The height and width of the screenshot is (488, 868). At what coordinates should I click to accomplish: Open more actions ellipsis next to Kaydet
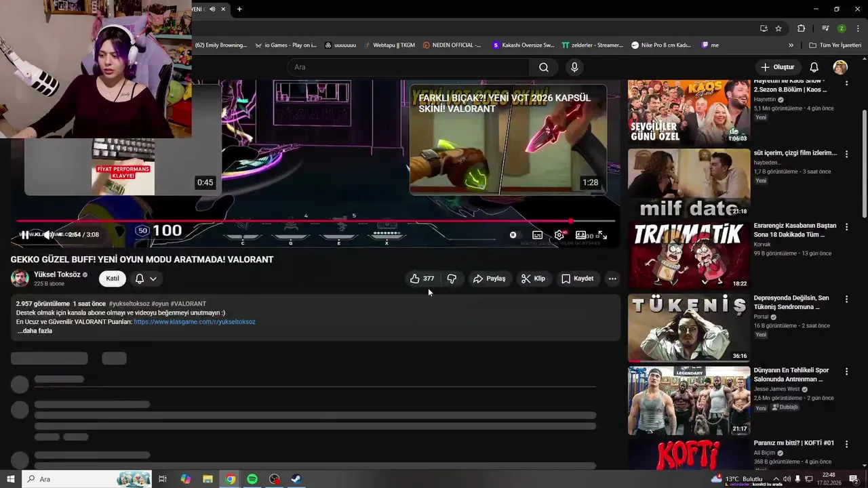pos(612,279)
